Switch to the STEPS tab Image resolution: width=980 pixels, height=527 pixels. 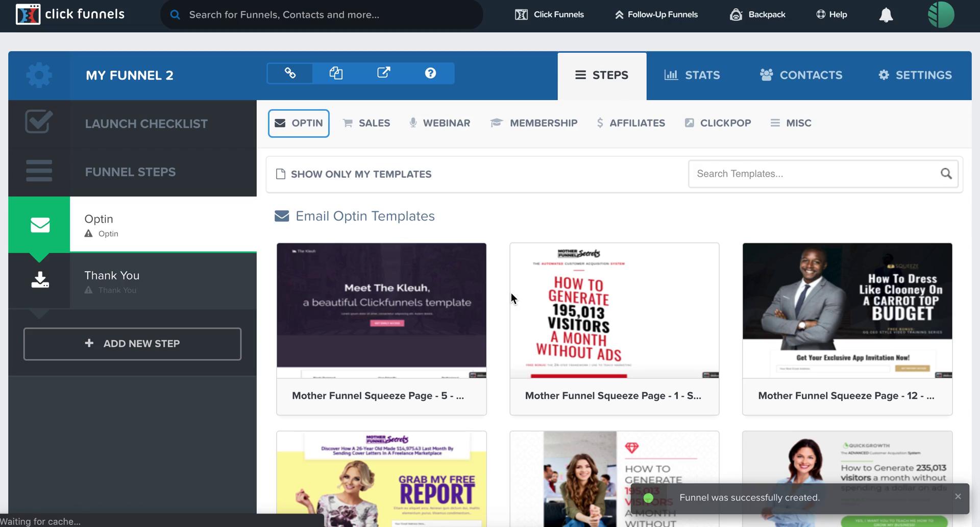(602, 75)
